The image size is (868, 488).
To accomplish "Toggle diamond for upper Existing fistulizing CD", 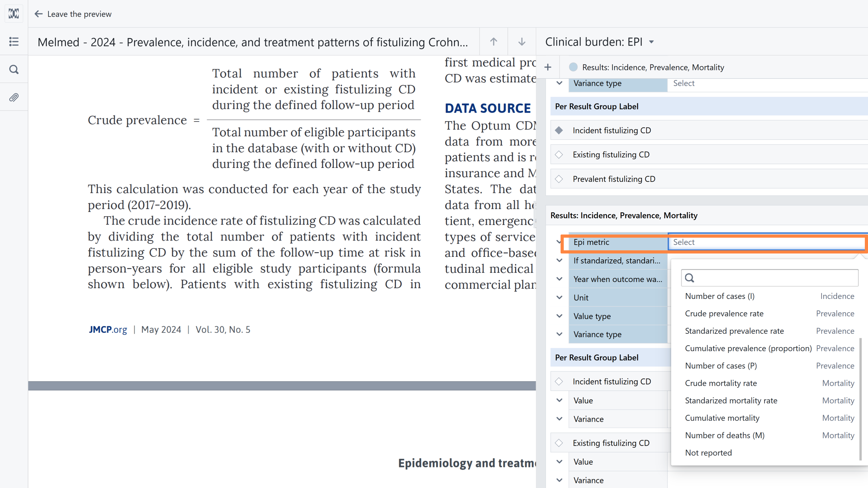I will [559, 155].
